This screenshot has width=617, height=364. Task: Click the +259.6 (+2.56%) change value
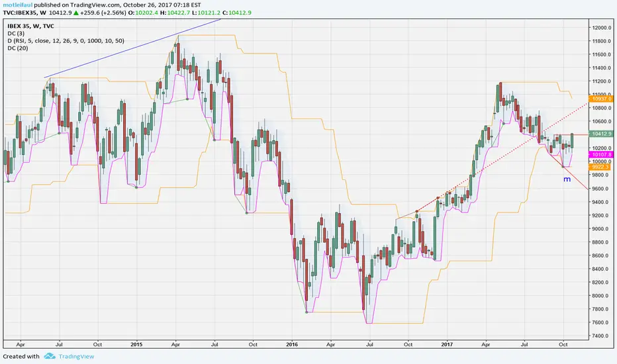[x=103, y=13]
